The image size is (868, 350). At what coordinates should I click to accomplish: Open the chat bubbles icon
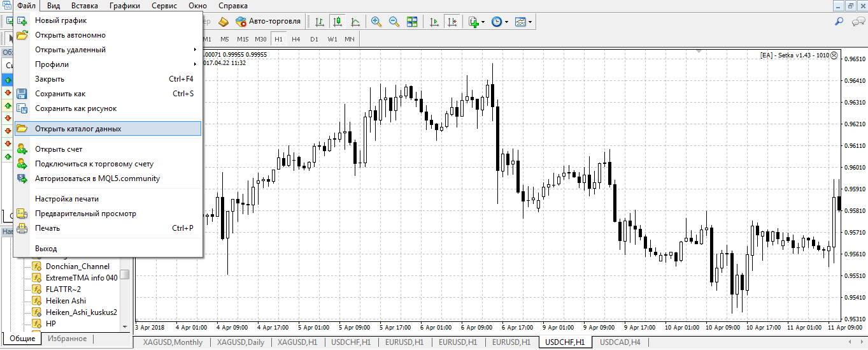(857, 22)
